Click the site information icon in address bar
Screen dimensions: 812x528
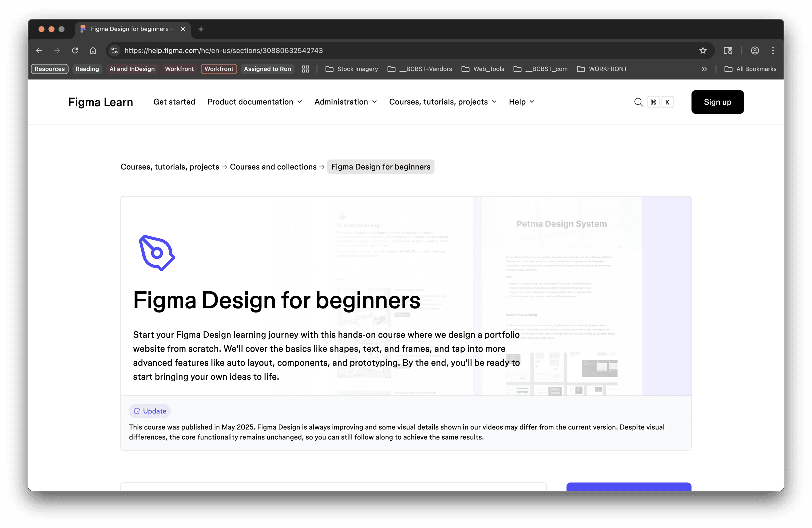pyautogui.click(x=115, y=50)
